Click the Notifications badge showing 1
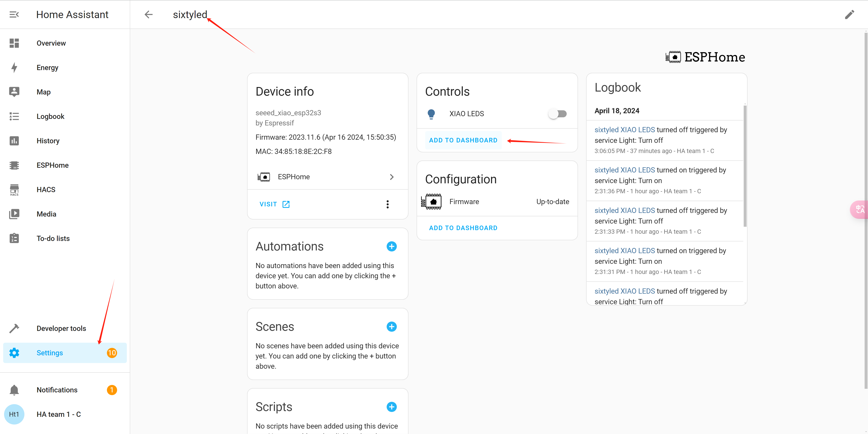 click(x=112, y=390)
